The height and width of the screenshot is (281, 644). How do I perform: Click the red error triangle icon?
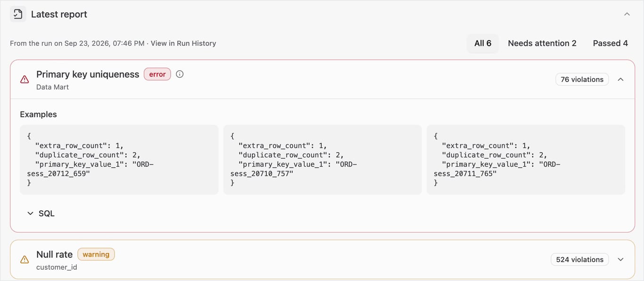point(25,80)
